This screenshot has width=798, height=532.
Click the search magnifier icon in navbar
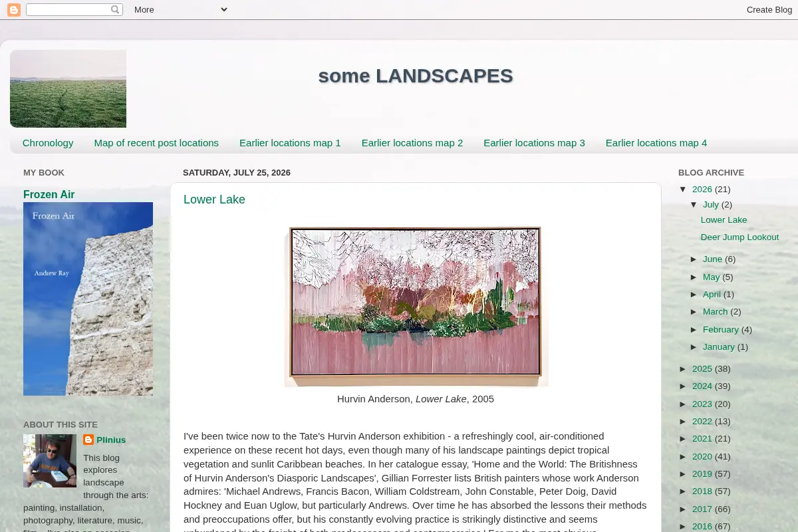pyautogui.click(x=115, y=10)
